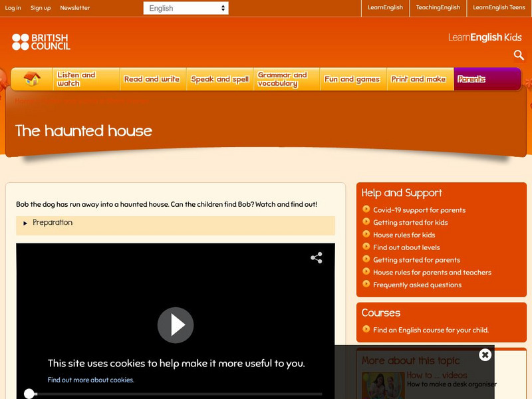Click the video progress slider handle
This screenshot has height=399, width=532.
pos(29,394)
